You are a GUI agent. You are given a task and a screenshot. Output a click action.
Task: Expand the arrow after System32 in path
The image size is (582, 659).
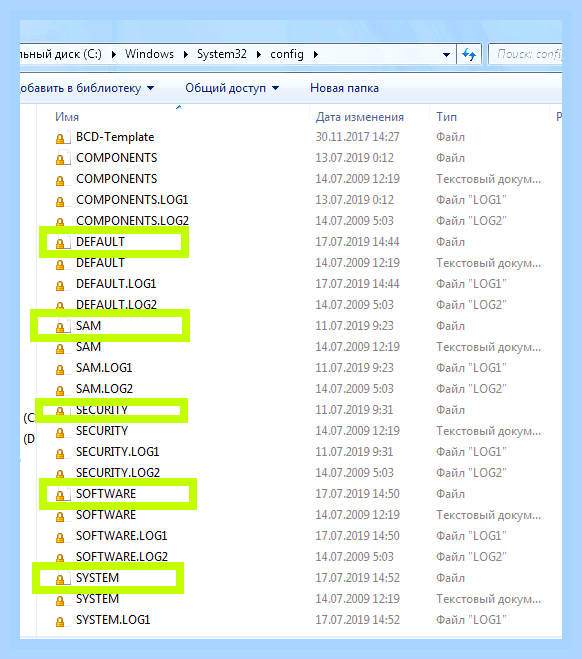point(259,54)
